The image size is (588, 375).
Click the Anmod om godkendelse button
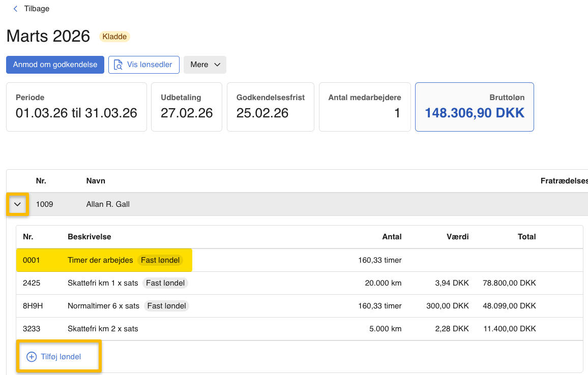55,65
